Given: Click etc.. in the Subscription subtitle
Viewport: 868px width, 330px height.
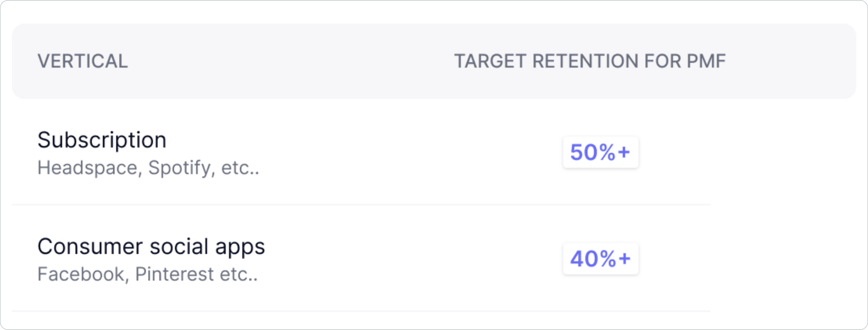Looking at the screenshot, I should coord(240,168).
